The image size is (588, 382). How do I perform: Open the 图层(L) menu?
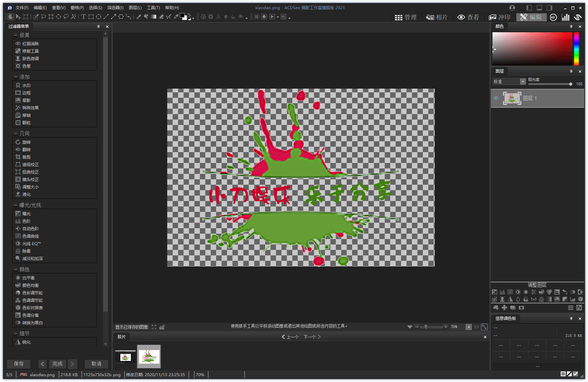tap(135, 7)
